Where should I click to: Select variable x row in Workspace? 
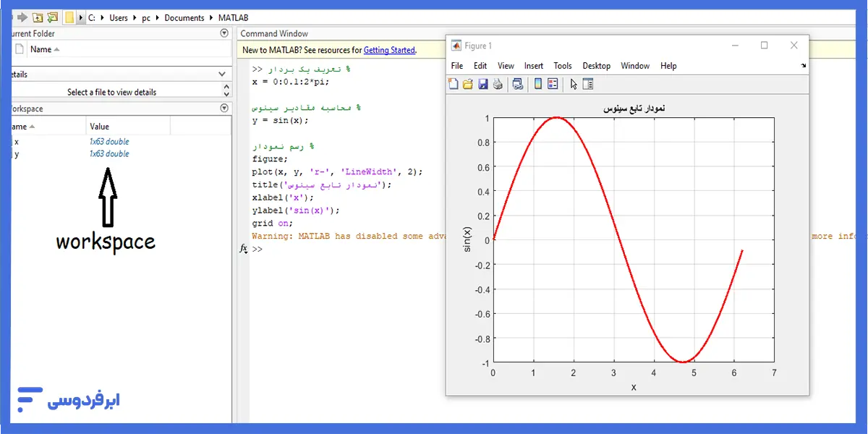122,142
